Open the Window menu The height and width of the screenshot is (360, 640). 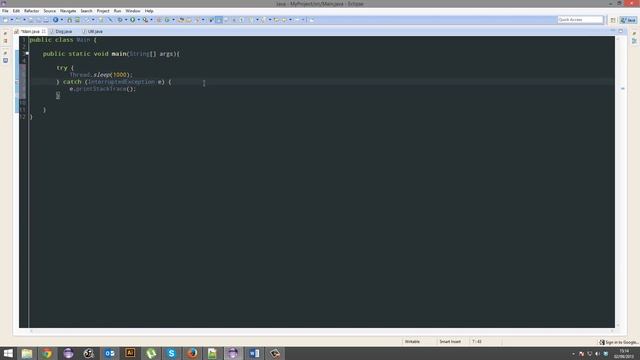coord(133,11)
